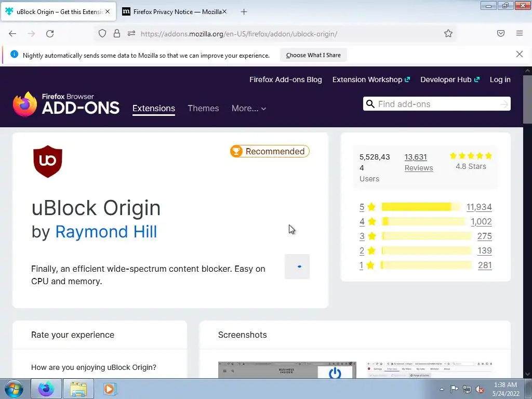Open the 275 three-star reviews count

485,236
